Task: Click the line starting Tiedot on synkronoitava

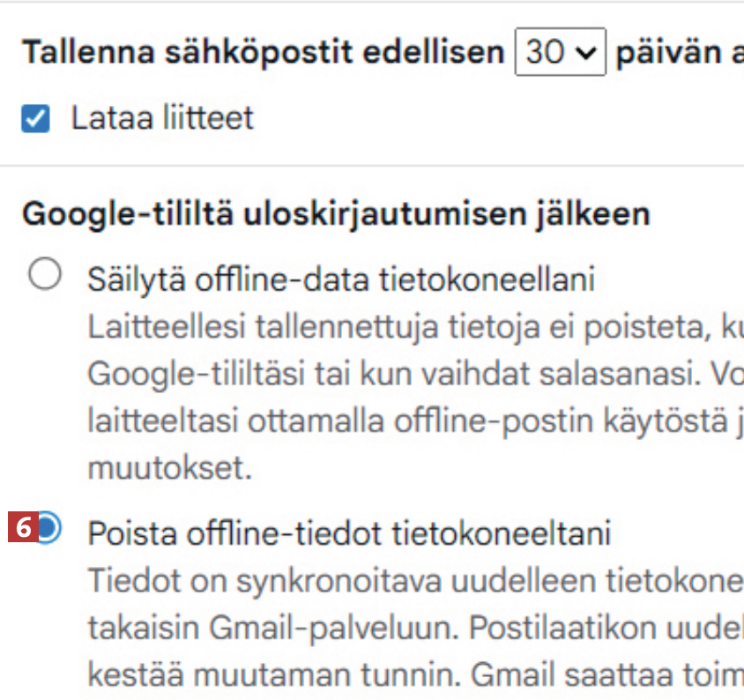Action: click(414, 582)
